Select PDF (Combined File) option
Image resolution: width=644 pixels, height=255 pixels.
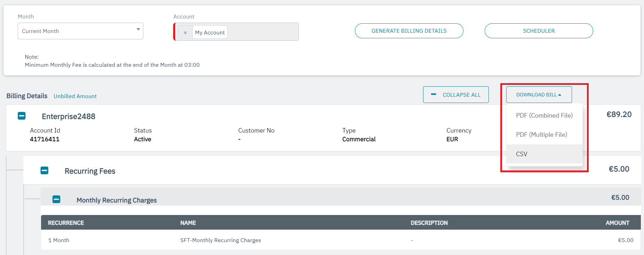pos(544,115)
